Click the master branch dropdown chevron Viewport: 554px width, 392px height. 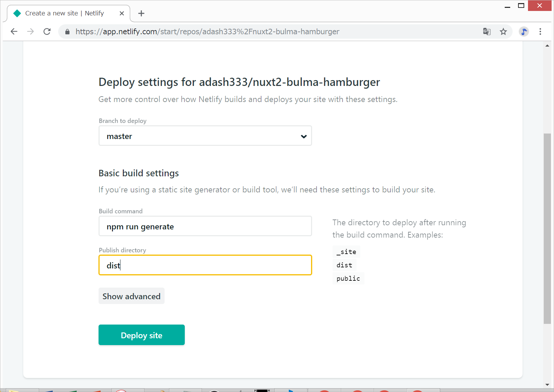(304, 136)
